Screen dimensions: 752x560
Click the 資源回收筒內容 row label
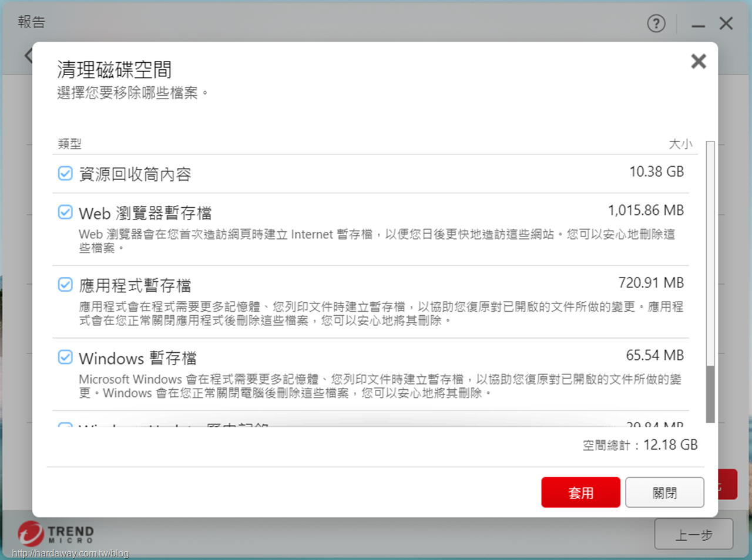(x=135, y=174)
